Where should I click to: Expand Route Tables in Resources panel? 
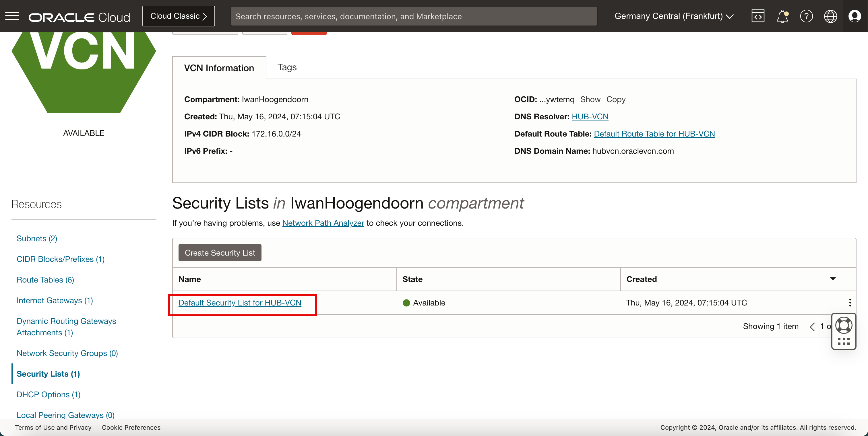(x=46, y=279)
